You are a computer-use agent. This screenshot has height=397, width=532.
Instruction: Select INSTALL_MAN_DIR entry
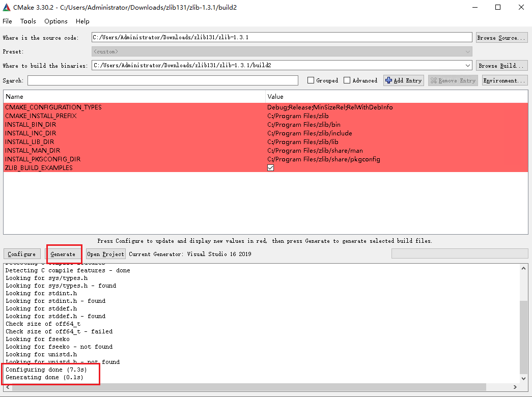pos(33,151)
